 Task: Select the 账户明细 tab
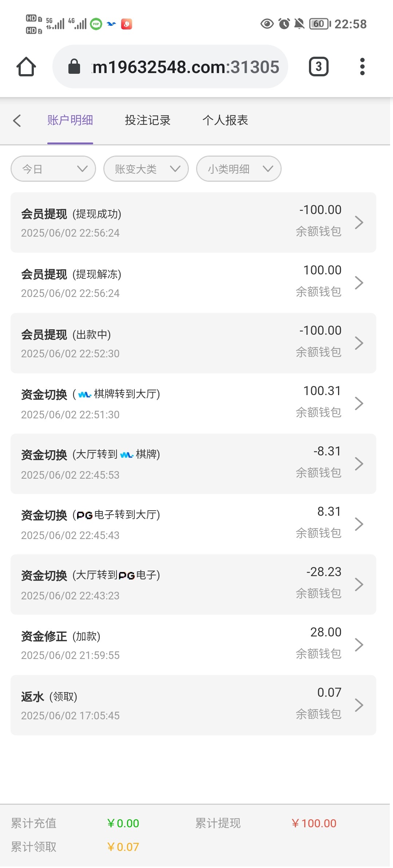[x=70, y=120]
